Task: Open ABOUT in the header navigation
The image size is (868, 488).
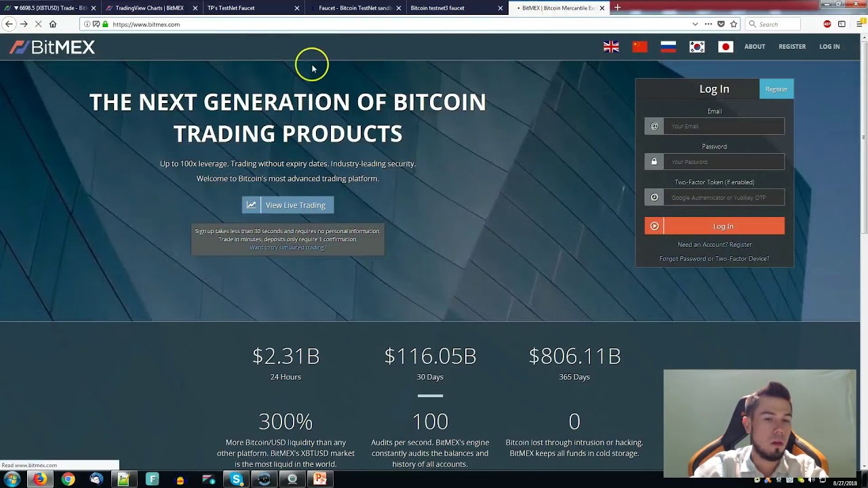Action: pos(755,47)
